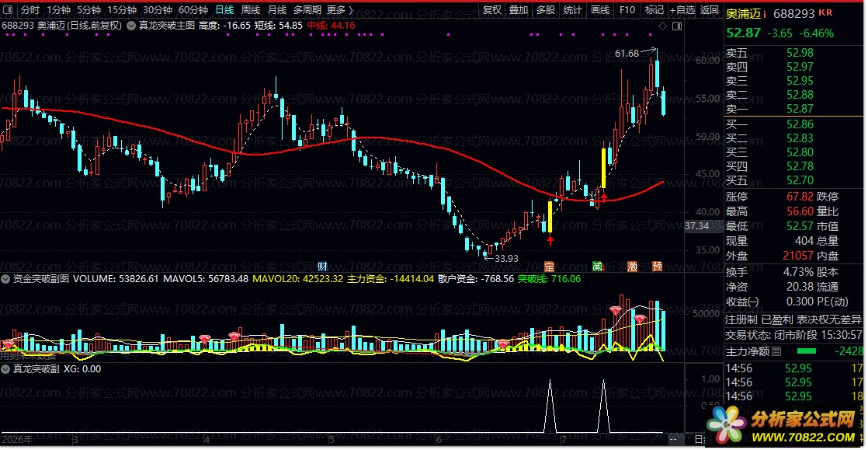868x450 pixels.
Task: Click the red buy arrow below 37 price
Action: pos(550,240)
